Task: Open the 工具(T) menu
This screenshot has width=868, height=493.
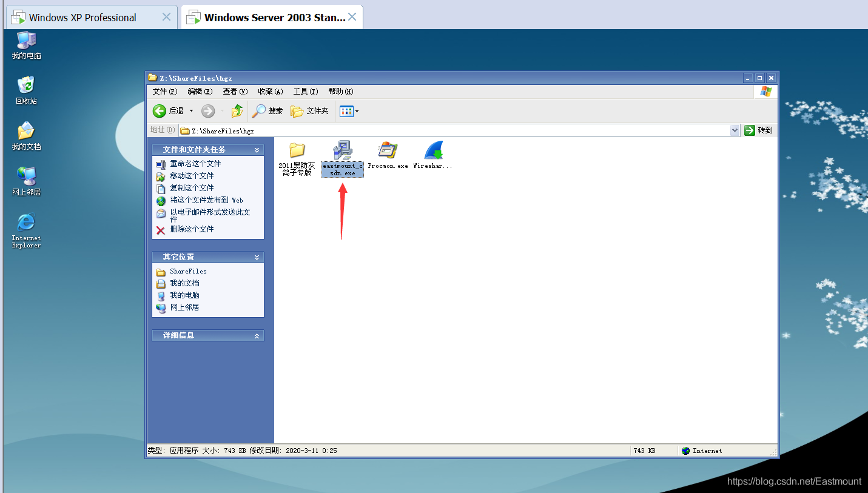Action: coord(305,92)
